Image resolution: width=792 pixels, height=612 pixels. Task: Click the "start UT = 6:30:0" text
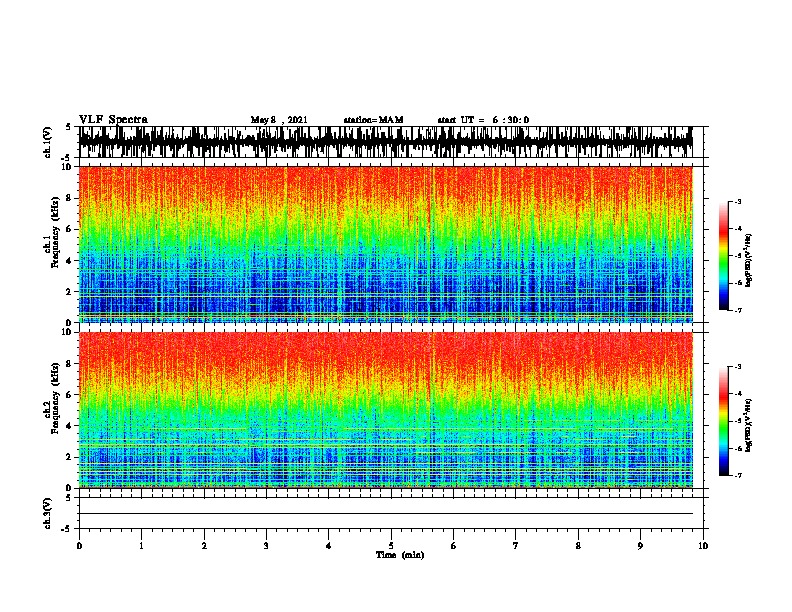point(483,120)
